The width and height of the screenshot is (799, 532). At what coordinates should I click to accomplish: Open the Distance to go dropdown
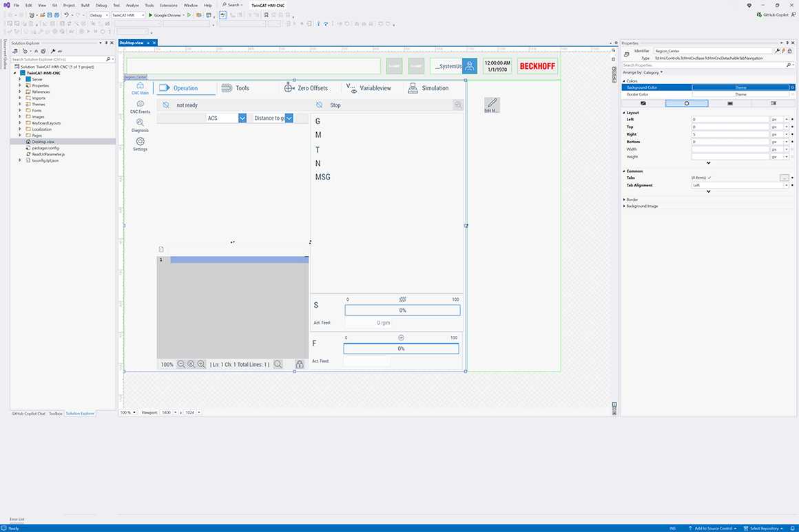[x=289, y=118]
